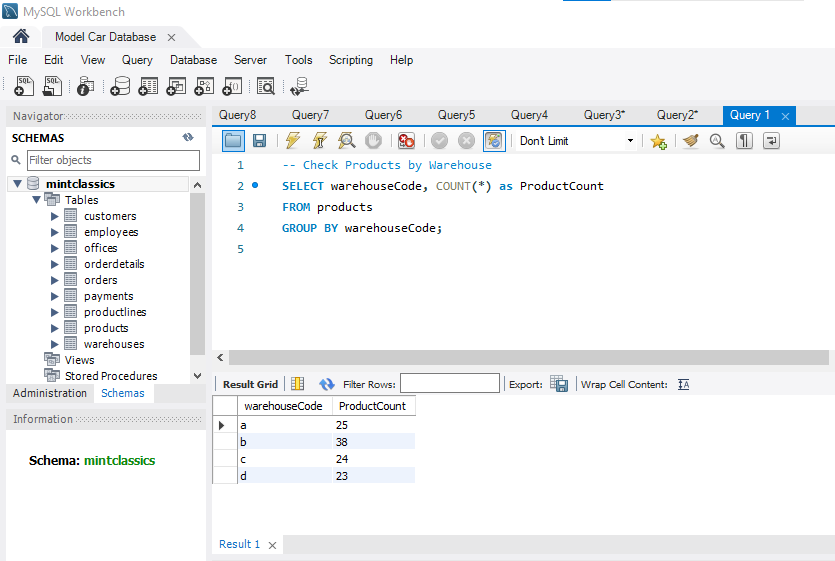The width and height of the screenshot is (835, 561).
Task: Open the create new schema icon
Action: [x=120, y=87]
